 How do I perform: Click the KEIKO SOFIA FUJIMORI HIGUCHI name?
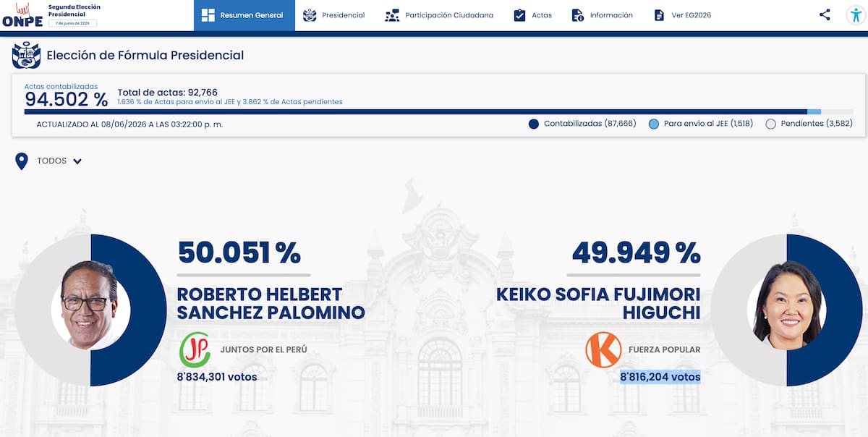tap(598, 304)
